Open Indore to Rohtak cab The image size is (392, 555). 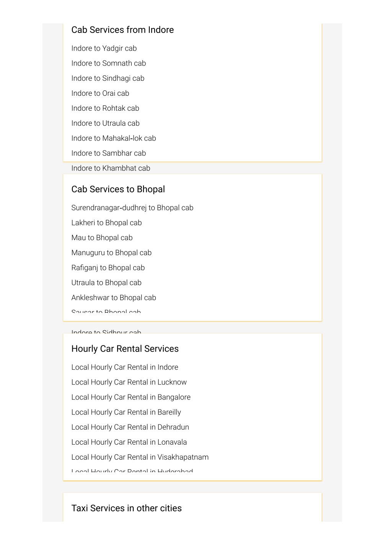click(105, 108)
